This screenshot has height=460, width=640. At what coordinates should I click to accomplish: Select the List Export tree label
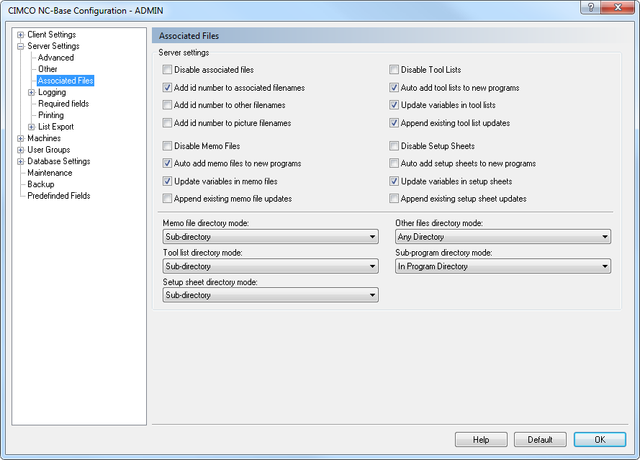click(x=56, y=127)
